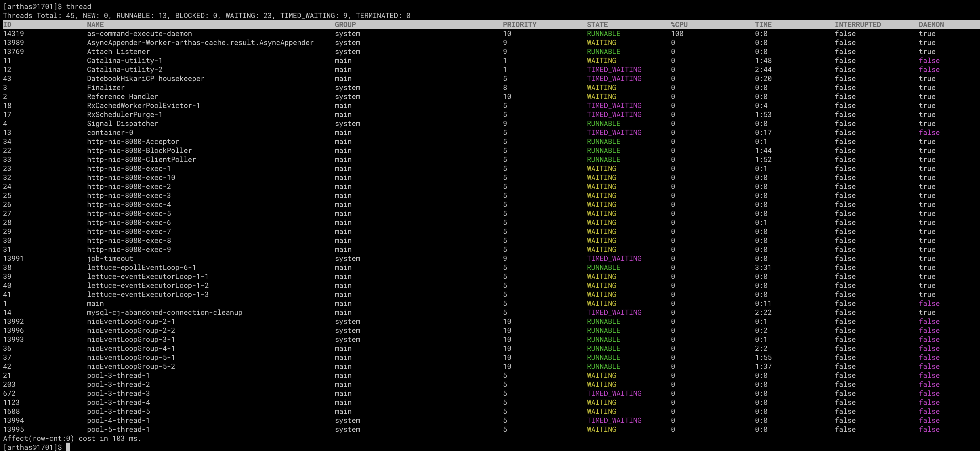Click the command prompt cursor at bottom
Screen dimensions: 980x451
[x=68, y=447]
